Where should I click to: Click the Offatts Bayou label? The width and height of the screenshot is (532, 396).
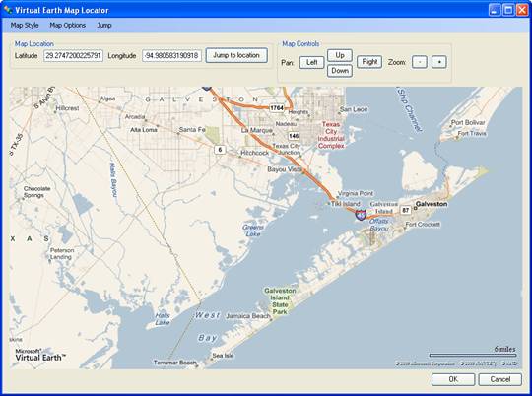pos(378,225)
